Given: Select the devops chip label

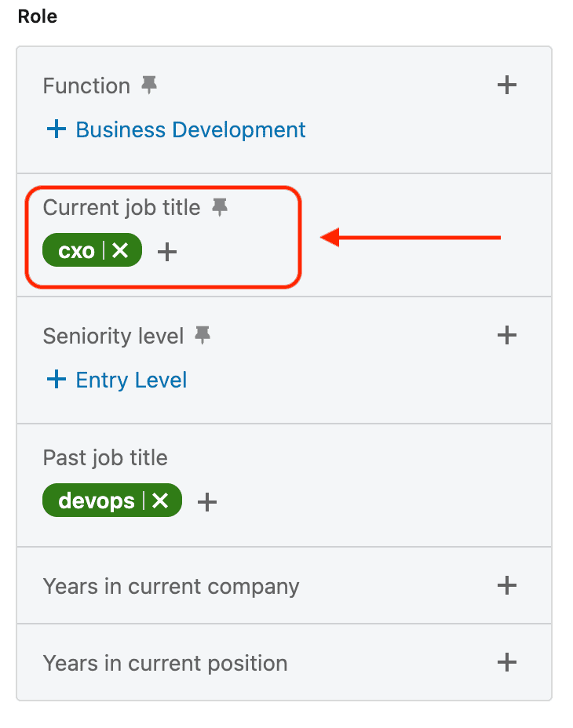Looking at the screenshot, I should (97, 500).
